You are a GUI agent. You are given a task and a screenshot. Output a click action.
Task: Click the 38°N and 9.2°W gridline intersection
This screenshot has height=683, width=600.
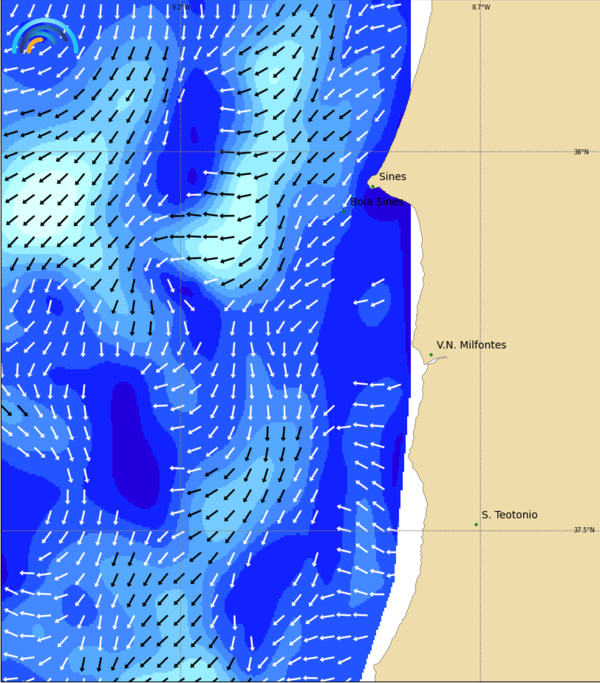[x=179, y=152]
